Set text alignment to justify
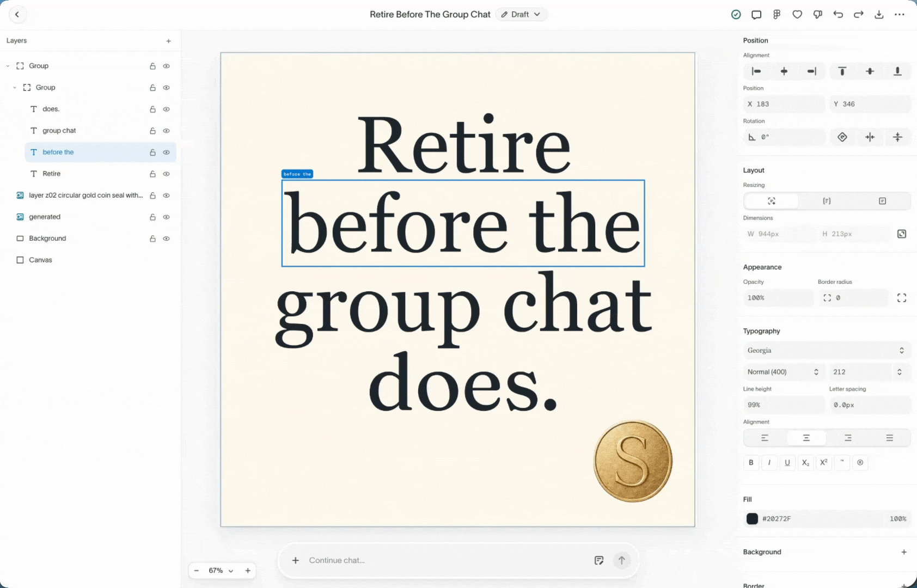917x588 pixels. click(889, 438)
